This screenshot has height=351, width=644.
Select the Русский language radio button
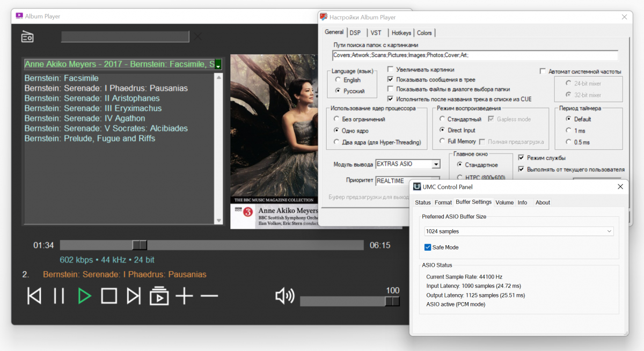[x=337, y=91]
